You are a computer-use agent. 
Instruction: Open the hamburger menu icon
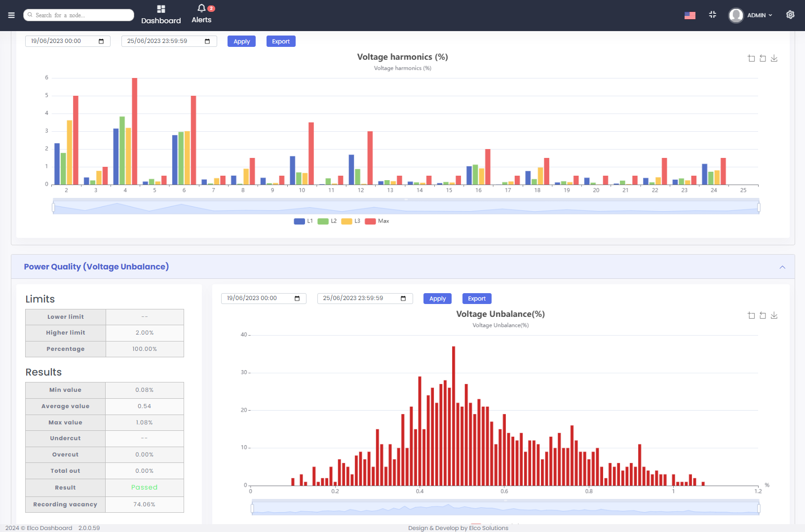11,15
